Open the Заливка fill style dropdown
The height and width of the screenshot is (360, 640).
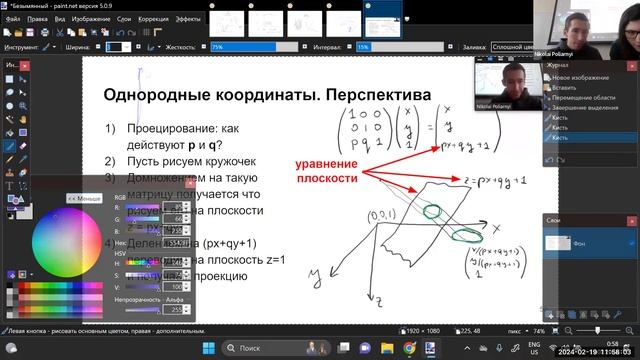pos(512,47)
